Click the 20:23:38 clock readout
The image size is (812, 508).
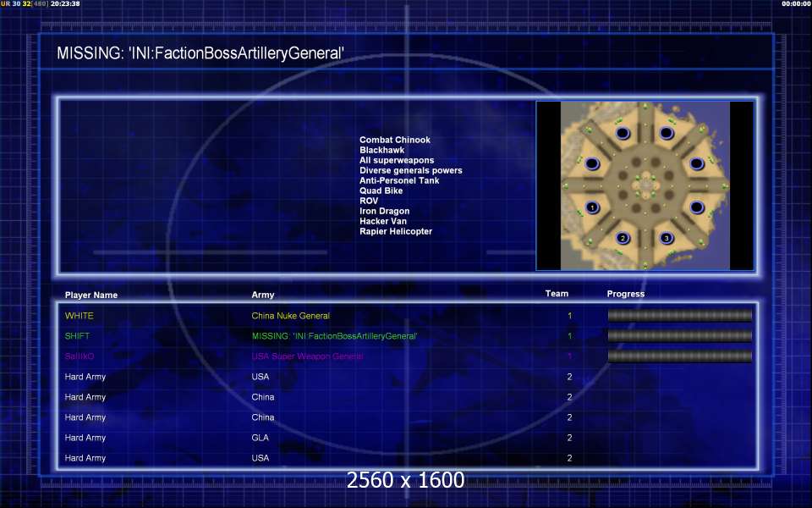tap(65, 3)
